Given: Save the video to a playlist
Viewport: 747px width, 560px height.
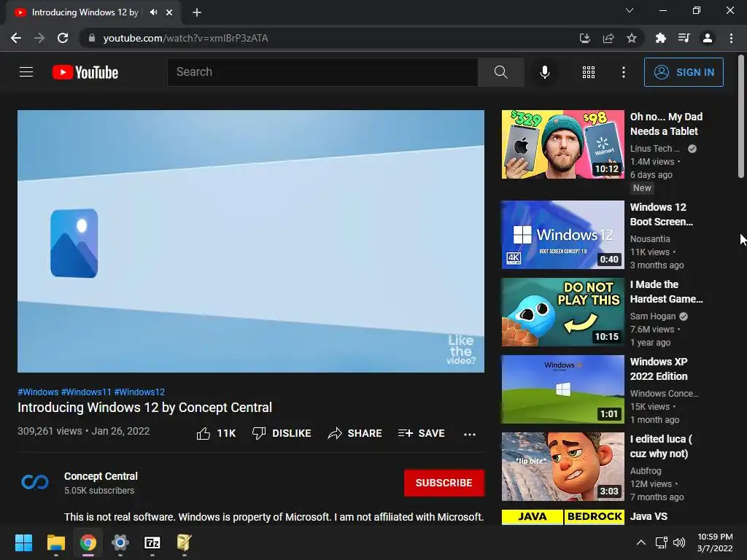Looking at the screenshot, I should [421, 433].
